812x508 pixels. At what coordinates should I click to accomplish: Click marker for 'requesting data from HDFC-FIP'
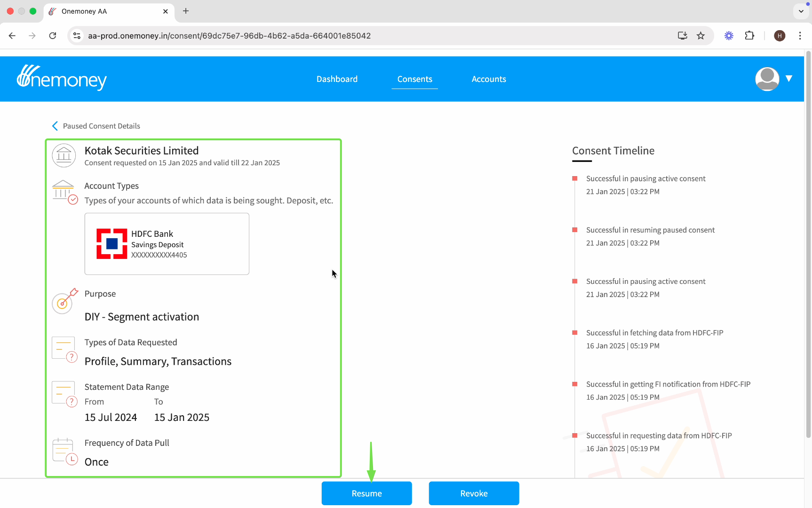click(x=574, y=435)
